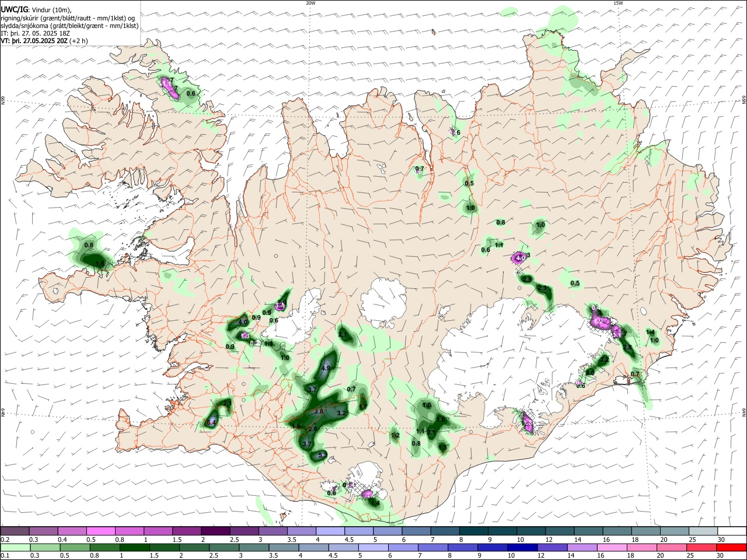Click the title text 'UWC/IG: Vindur (10m),'
The width and height of the screenshot is (747, 560).
click(x=36, y=10)
